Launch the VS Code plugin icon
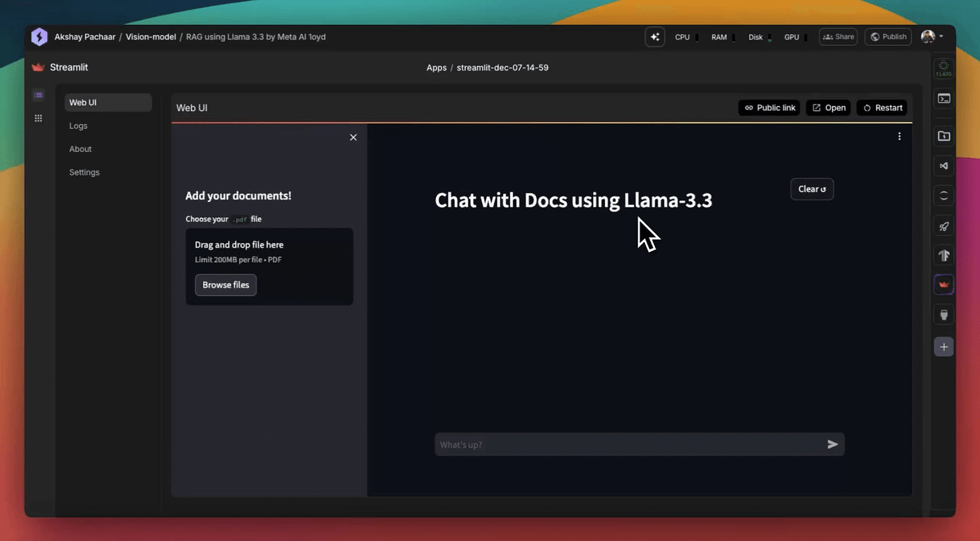This screenshot has height=541, width=980. [x=944, y=166]
